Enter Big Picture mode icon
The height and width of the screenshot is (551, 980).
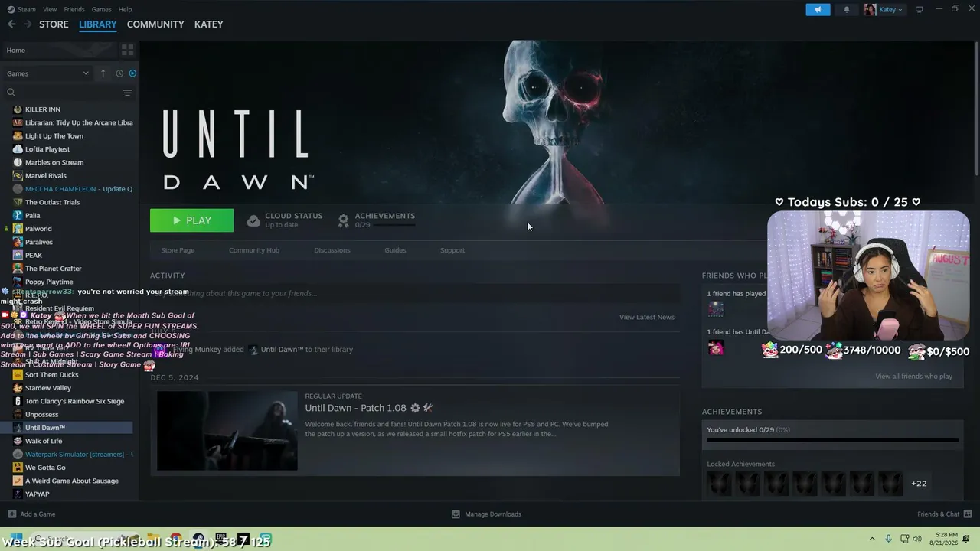920,9
